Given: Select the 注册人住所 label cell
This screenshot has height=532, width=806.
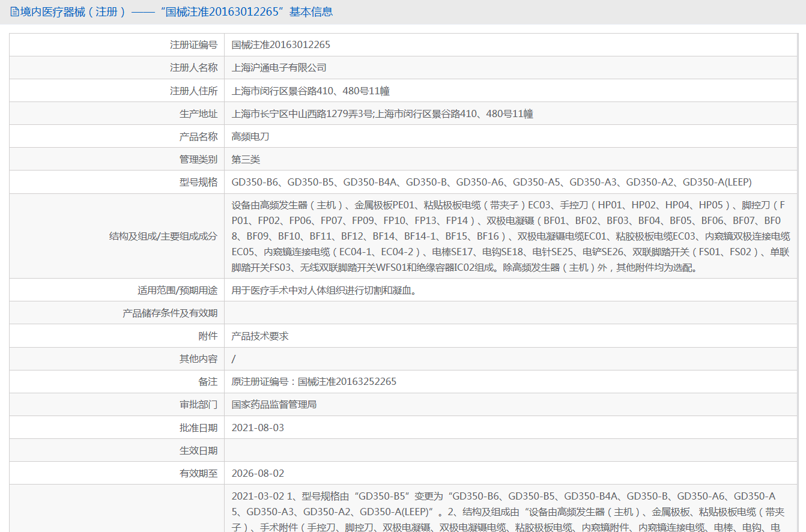Looking at the screenshot, I should coord(117,91).
